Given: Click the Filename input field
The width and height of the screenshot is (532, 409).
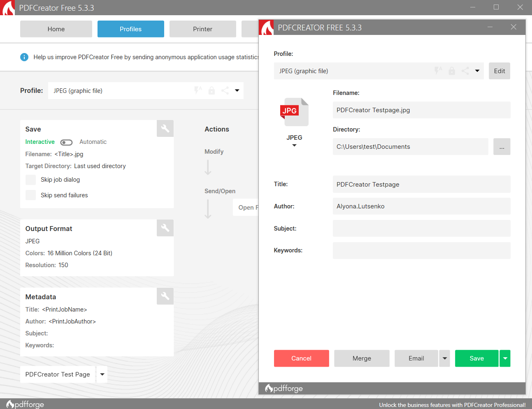Looking at the screenshot, I should tap(422, 110).
